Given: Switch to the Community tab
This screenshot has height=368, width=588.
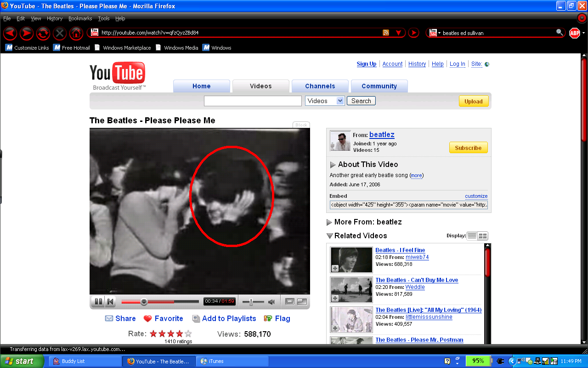Looking at the screenshot, I should pyautogui.click(x=379, y=86).
